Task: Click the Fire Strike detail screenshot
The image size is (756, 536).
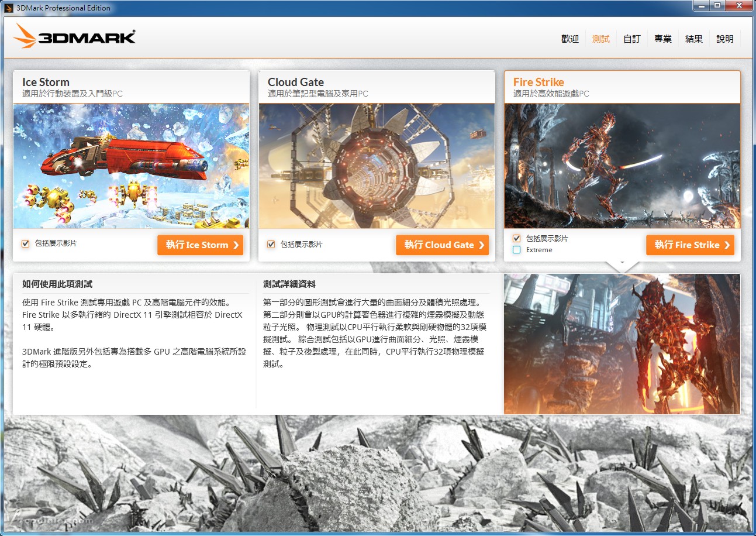Action: tap(622, 344)
